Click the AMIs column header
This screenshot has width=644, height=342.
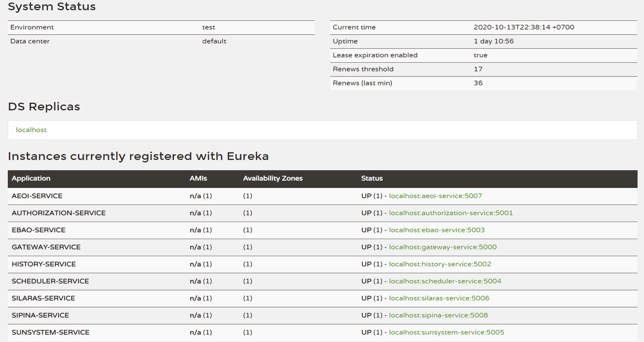click(x=198, y=178)
